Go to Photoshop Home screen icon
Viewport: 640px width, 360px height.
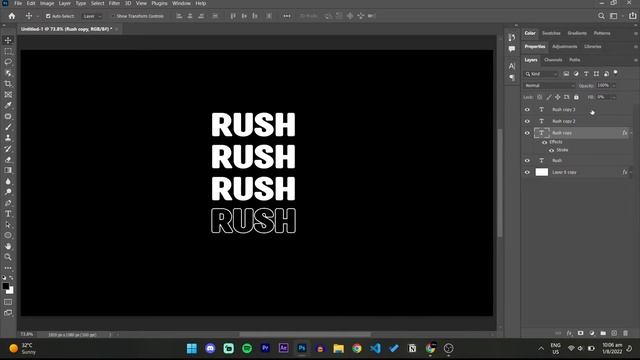(11, 16)
